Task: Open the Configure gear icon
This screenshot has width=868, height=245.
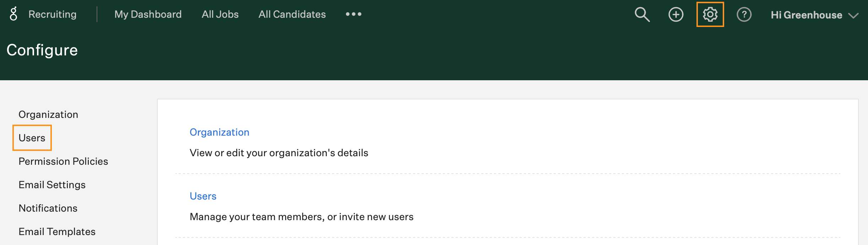Action: tap(710, 15)
